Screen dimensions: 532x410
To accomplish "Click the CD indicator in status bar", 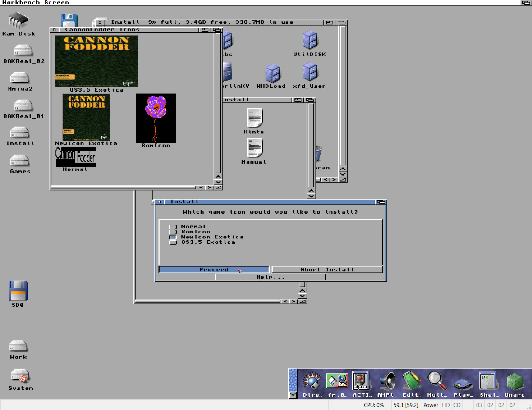I will (x=457, y=405).
